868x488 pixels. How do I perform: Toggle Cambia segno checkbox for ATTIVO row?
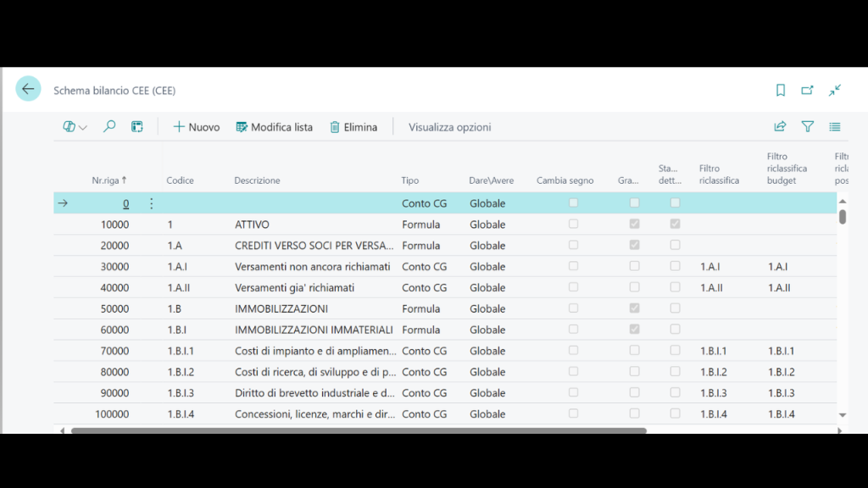tap(574, 225)
